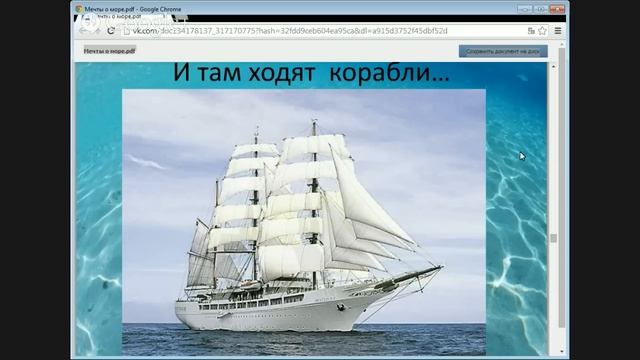
Task: Click the PDF viewer scroll-up arrow
Action: tap(553, 66)
